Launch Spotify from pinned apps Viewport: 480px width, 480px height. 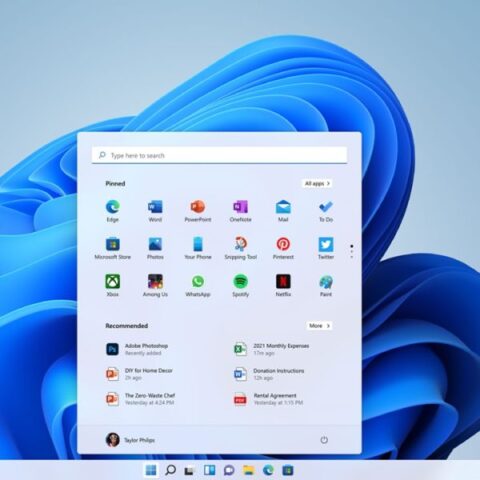(x=240, y=286)
